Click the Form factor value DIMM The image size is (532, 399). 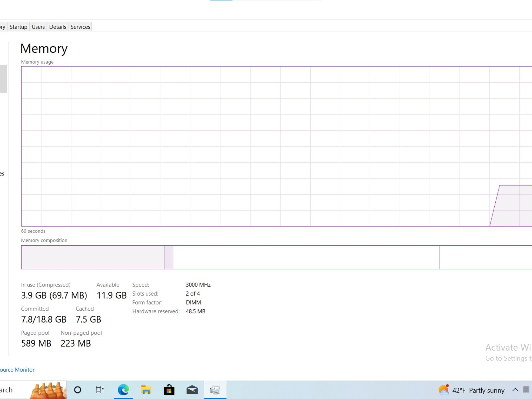[x=193, y=302]
